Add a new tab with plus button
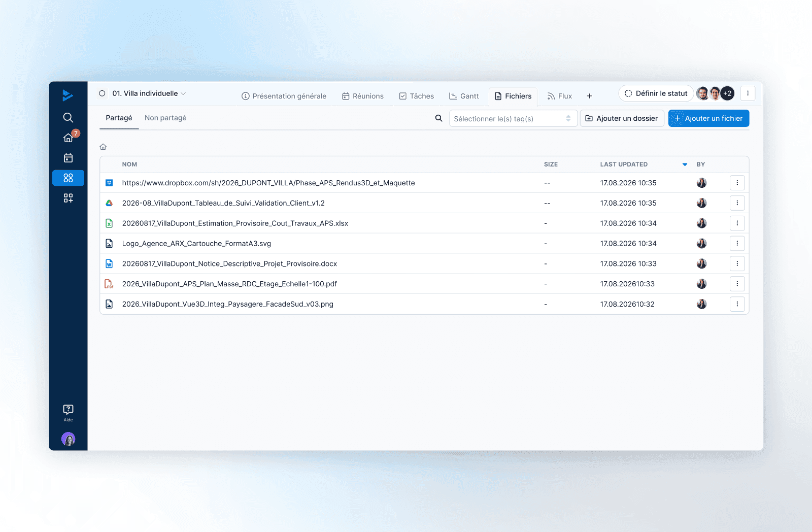This screenshot has width=812, height=532. point(589,96)
